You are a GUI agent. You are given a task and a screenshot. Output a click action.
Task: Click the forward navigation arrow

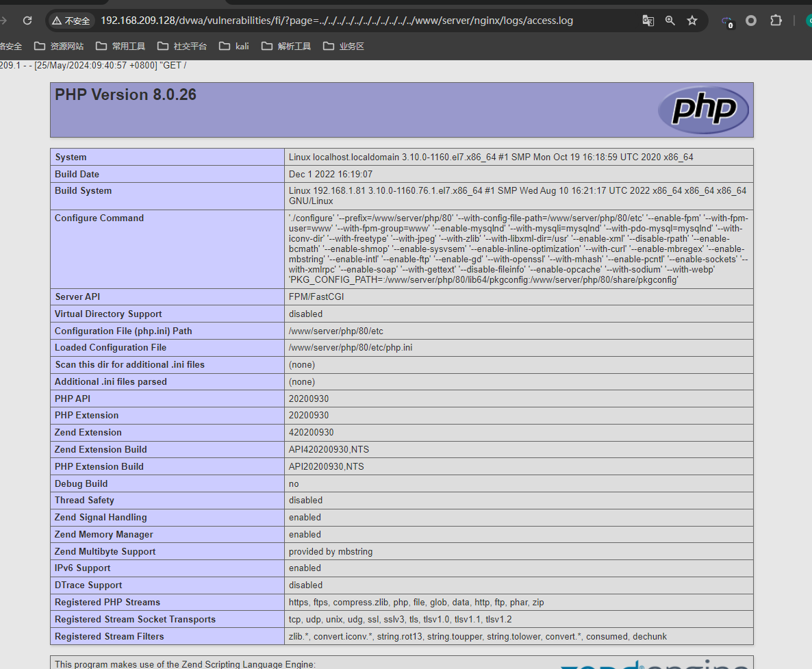pyautogui.click(x=5, y=21)
